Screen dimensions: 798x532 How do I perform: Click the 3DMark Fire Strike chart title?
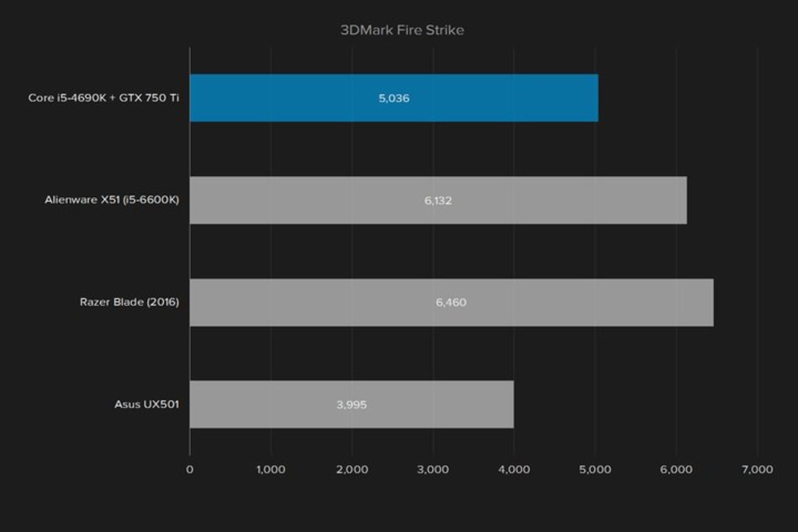pos(402,30)
